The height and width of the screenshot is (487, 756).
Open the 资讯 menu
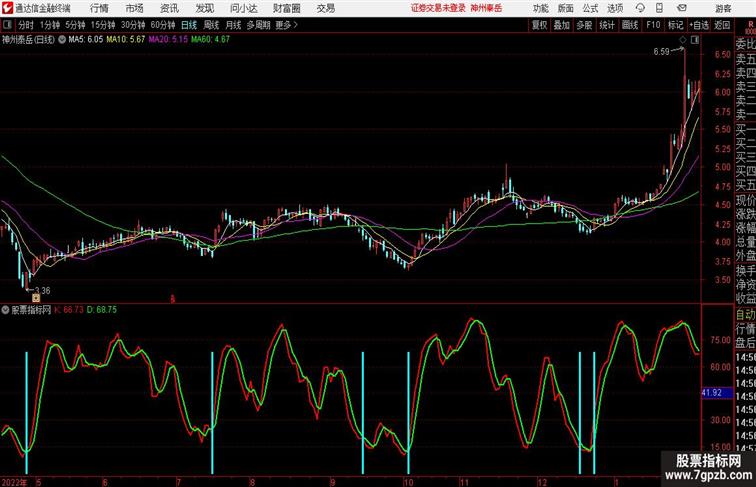(x=169, y=8)
